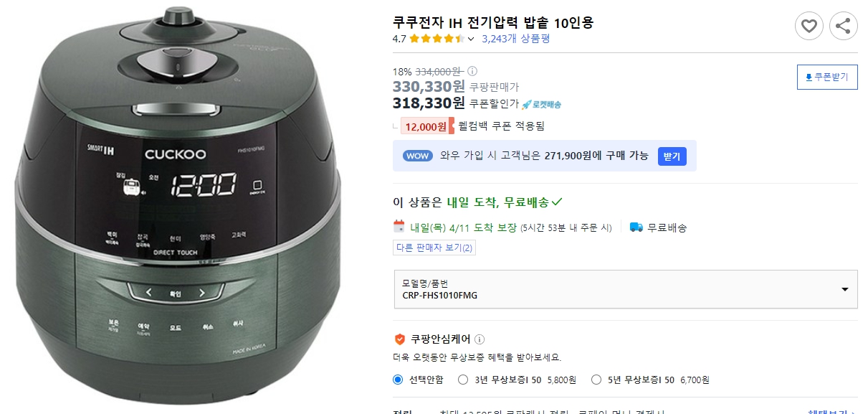This screenshot has width=868, height=414.
Task: Click the download arrow inside the 쿠폰받기 button
Action: click(808, 77)
